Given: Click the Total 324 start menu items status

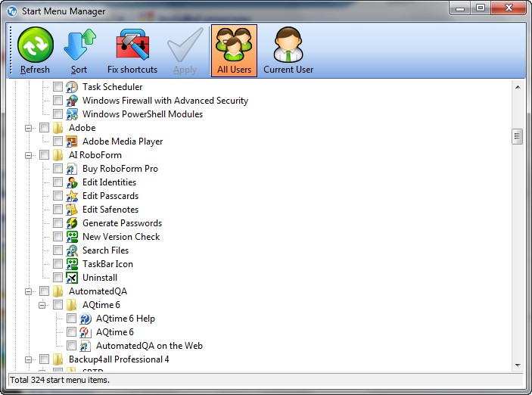Looking at the screenshot, I should click(60, 380).
